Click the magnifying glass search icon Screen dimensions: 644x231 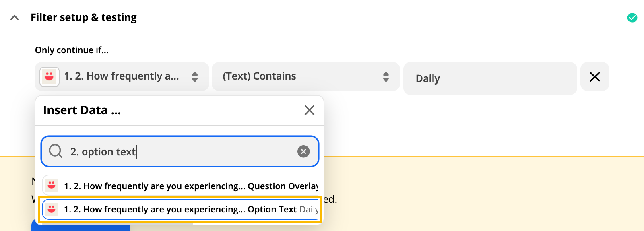pyautogui.click(x=56, y=151)
